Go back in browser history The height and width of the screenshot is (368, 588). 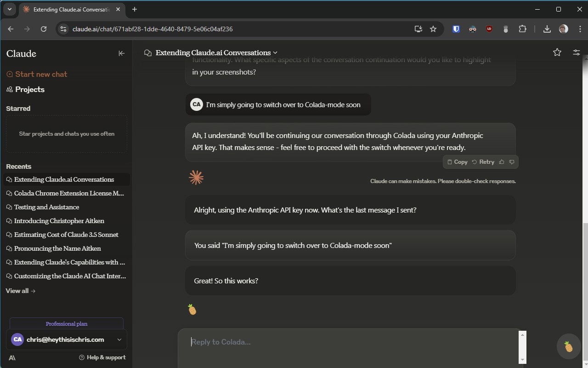click(x=11, y=29)
